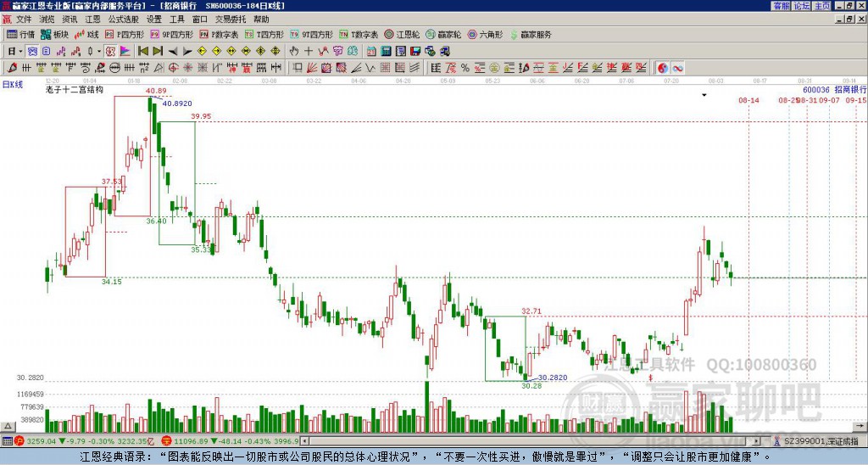868x465 pixels.
Task: Click the 日K线 chart label
Action: coord(12,85)
